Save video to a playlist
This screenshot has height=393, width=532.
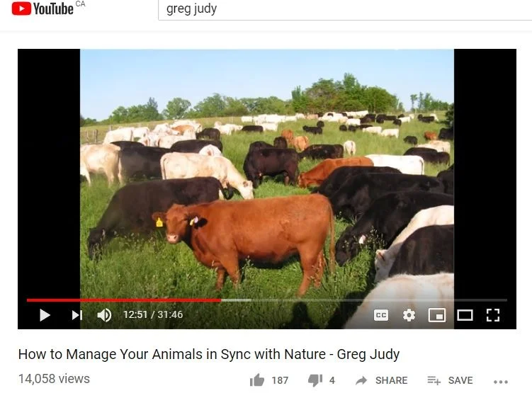[x=450, y=380]
